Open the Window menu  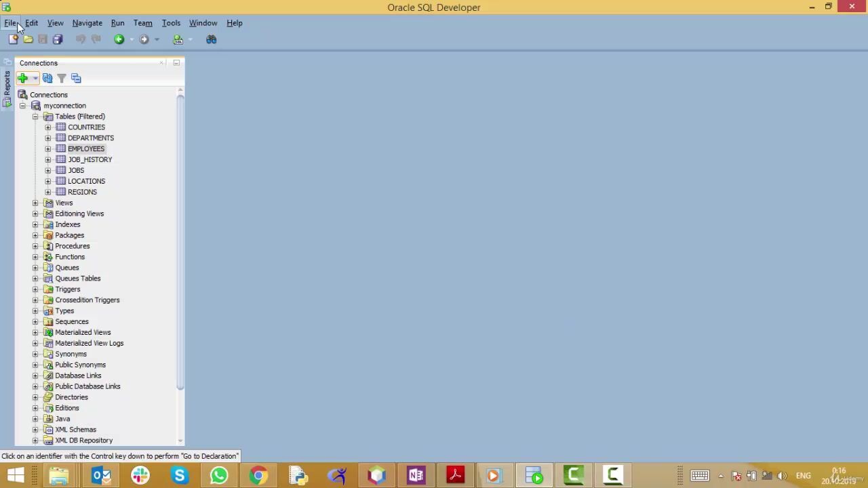[203, 23]
